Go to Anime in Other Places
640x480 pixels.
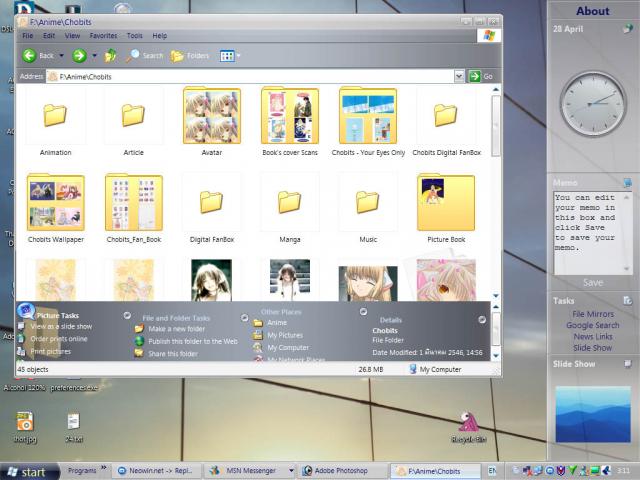[277, 322]
